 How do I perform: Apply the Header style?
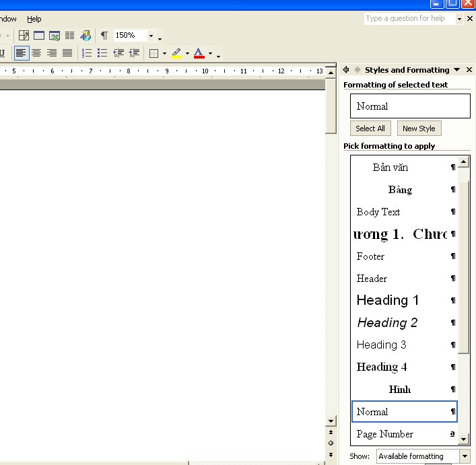tap(405, 279)
